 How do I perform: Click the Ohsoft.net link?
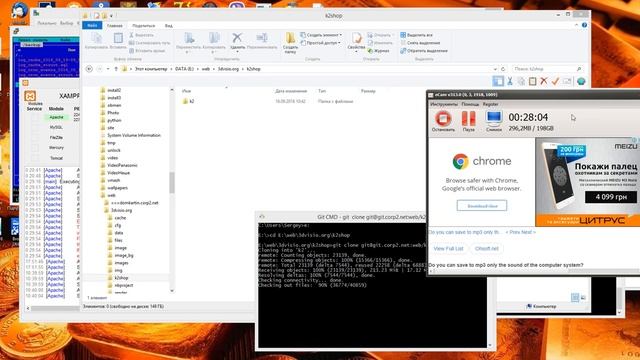[487, 249]
